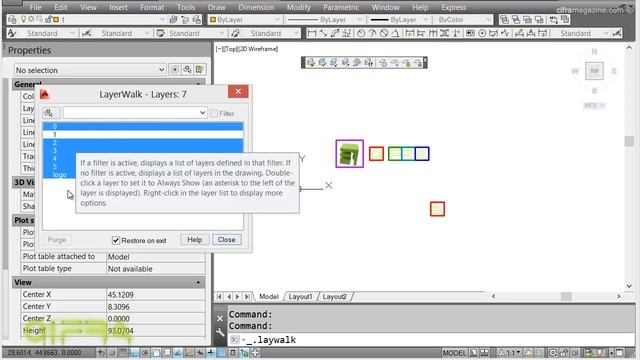
Task: Open Multileader Style manager icon
Action: 236,33
